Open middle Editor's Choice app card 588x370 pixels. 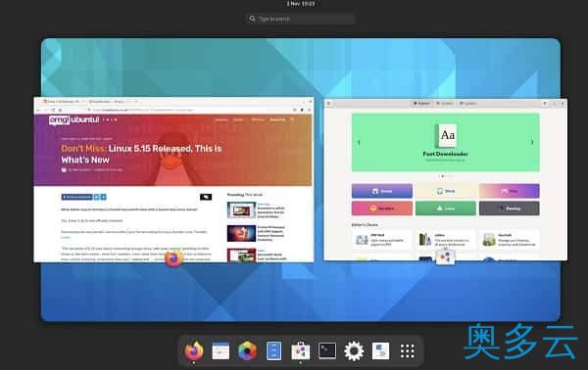446,240
